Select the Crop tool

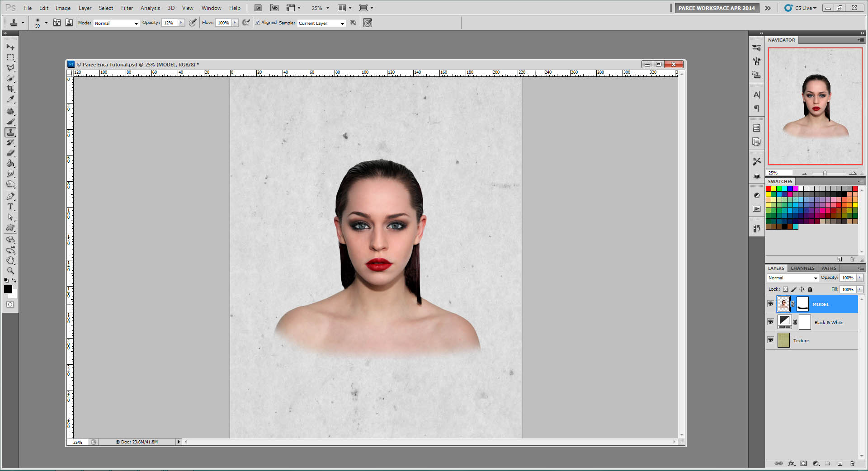(x=10, y=89)
